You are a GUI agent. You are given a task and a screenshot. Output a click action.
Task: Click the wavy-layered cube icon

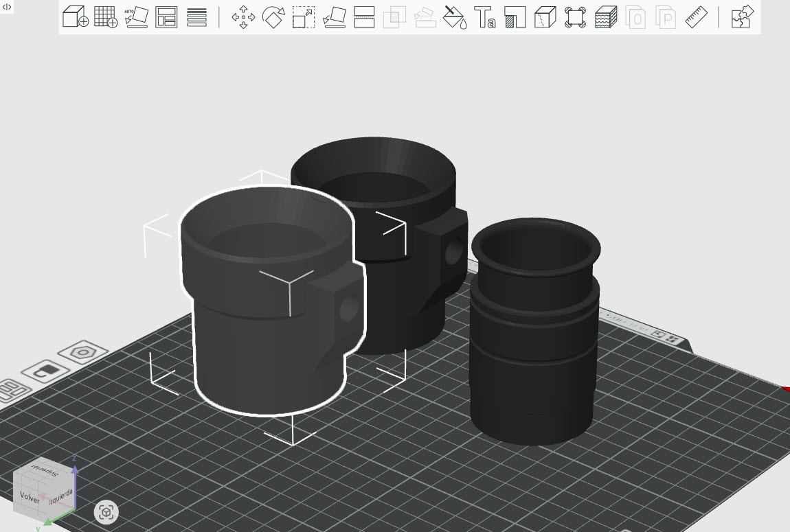pos(606,17)
